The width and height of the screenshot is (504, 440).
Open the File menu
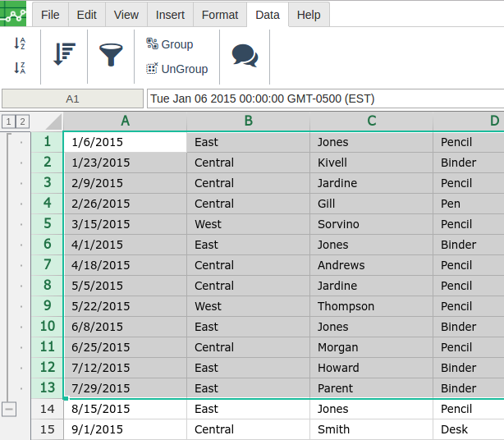(50, 15)
